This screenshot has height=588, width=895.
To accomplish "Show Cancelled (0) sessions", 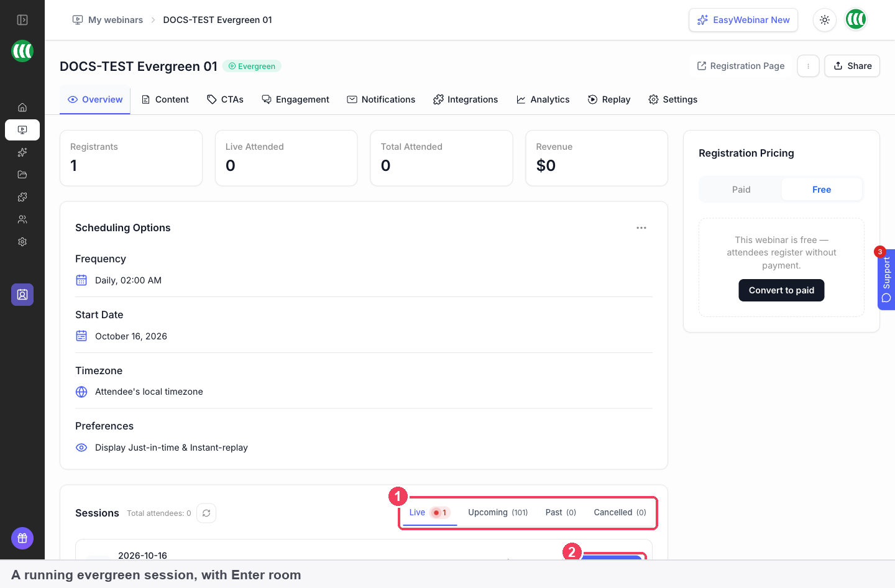I will [620, 513].
